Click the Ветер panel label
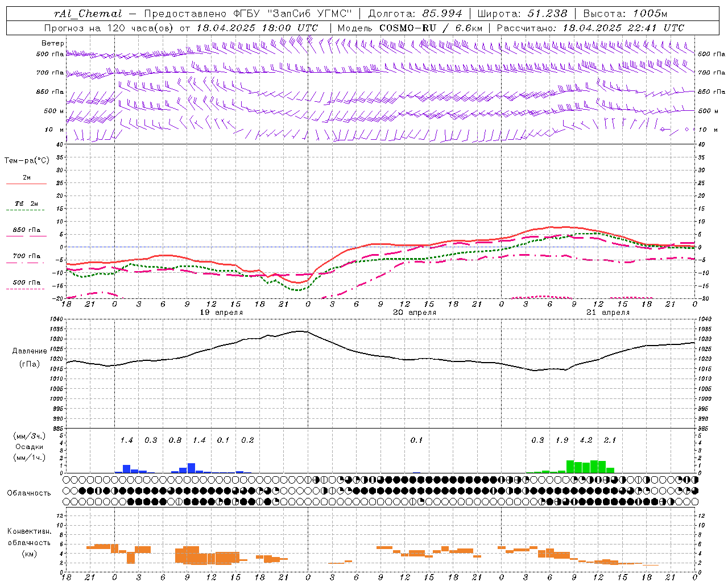 [53, 43]
